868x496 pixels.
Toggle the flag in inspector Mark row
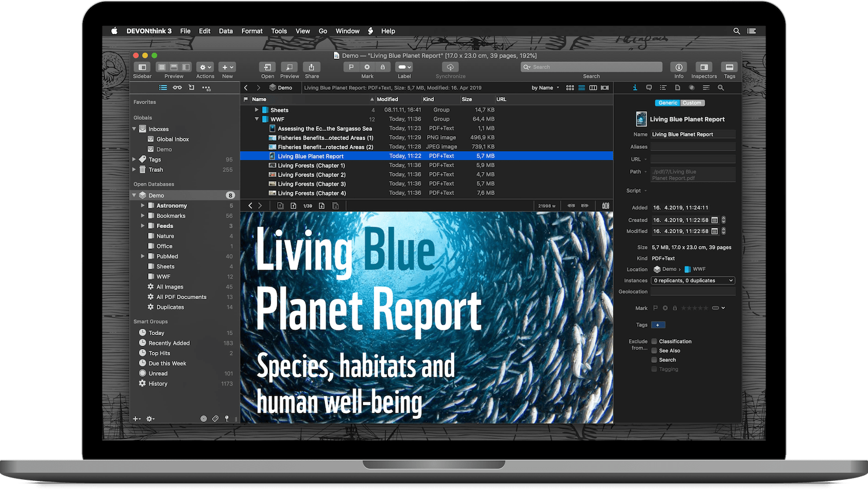tap(656, 308)
